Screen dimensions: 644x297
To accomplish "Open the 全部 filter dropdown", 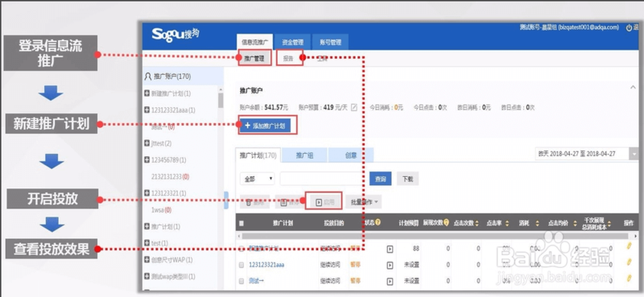I will pyautogui.click(x=257, y=179).
